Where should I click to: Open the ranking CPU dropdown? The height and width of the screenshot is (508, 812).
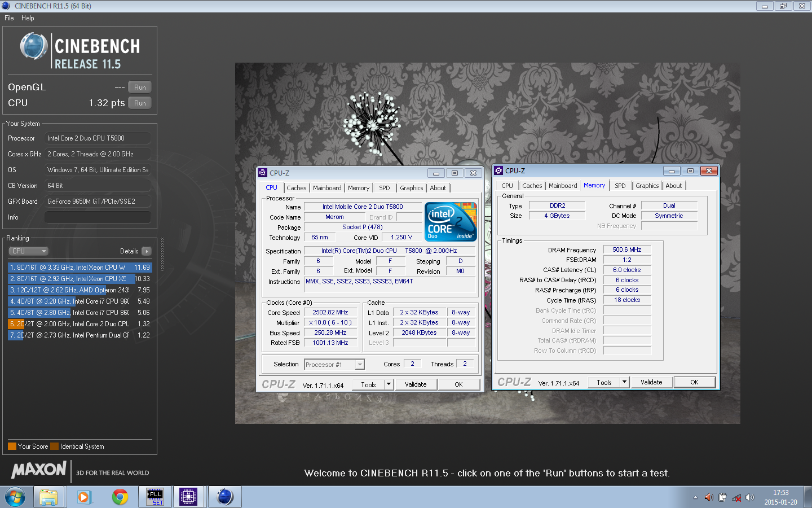(x=28, y=251)
